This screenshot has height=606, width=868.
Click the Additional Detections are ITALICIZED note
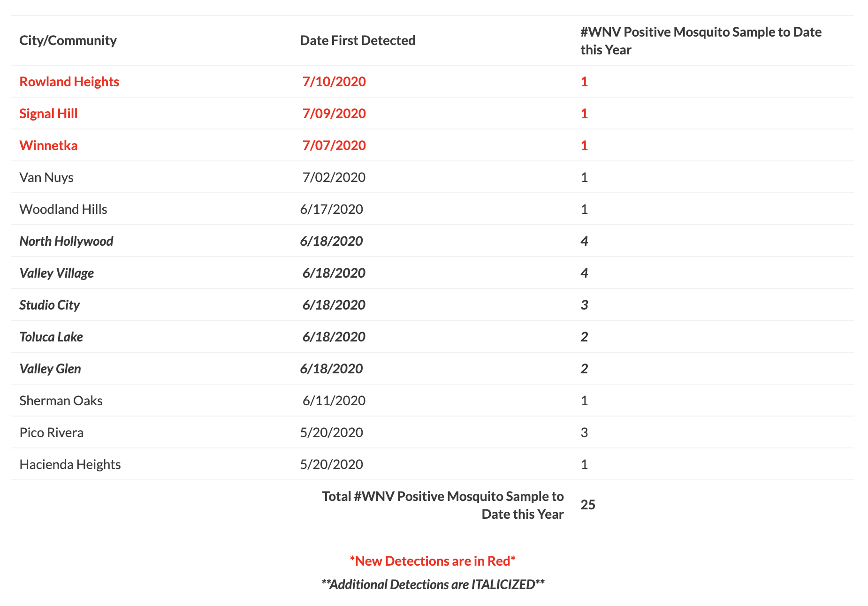[x=433, y=584]
